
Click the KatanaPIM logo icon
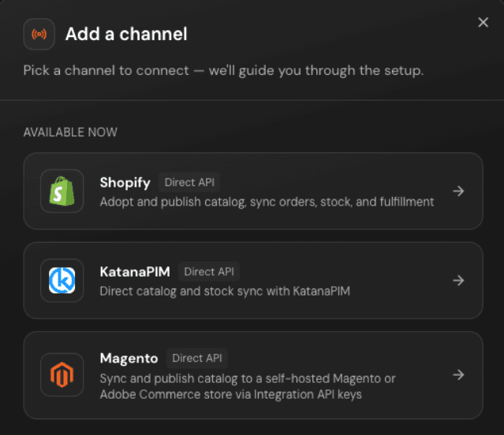point(62,281)
